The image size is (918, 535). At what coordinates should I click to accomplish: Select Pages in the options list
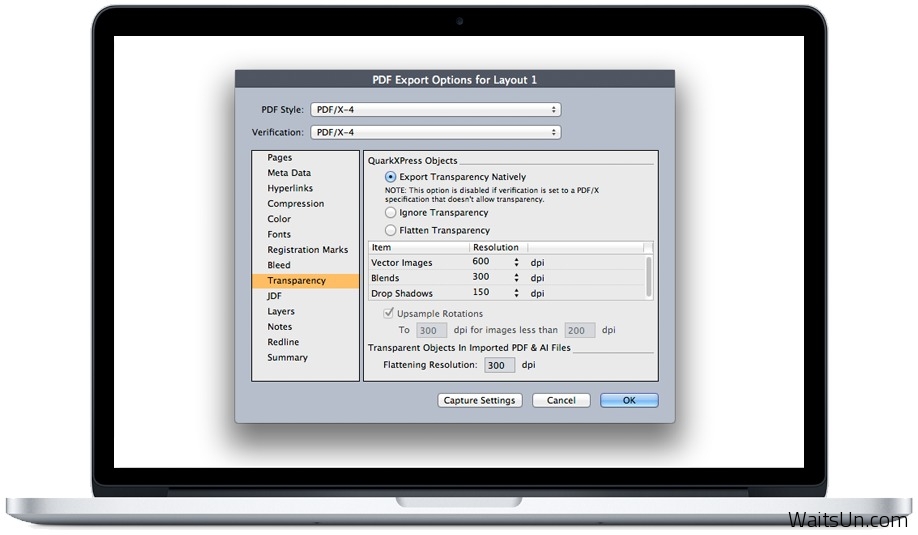(280, 158)
